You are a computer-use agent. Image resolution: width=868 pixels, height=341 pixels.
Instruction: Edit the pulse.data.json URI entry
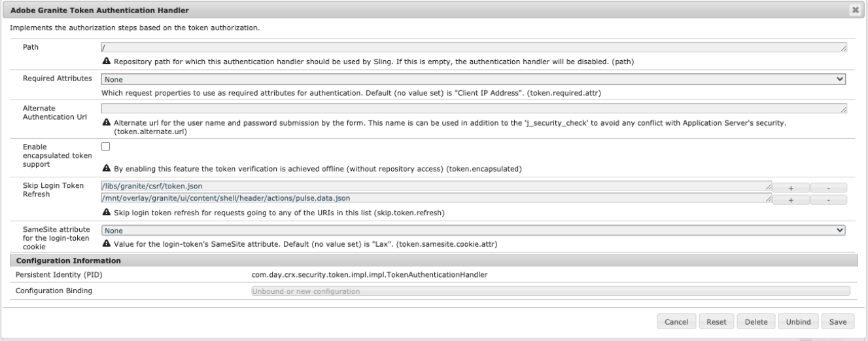(x=437, y=199)
